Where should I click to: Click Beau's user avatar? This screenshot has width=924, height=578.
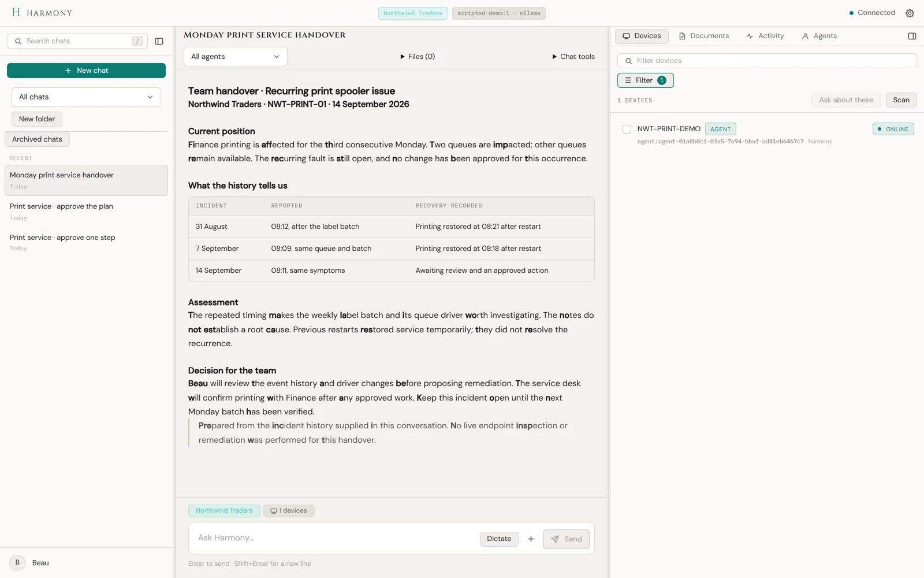[x=17, y=562]
